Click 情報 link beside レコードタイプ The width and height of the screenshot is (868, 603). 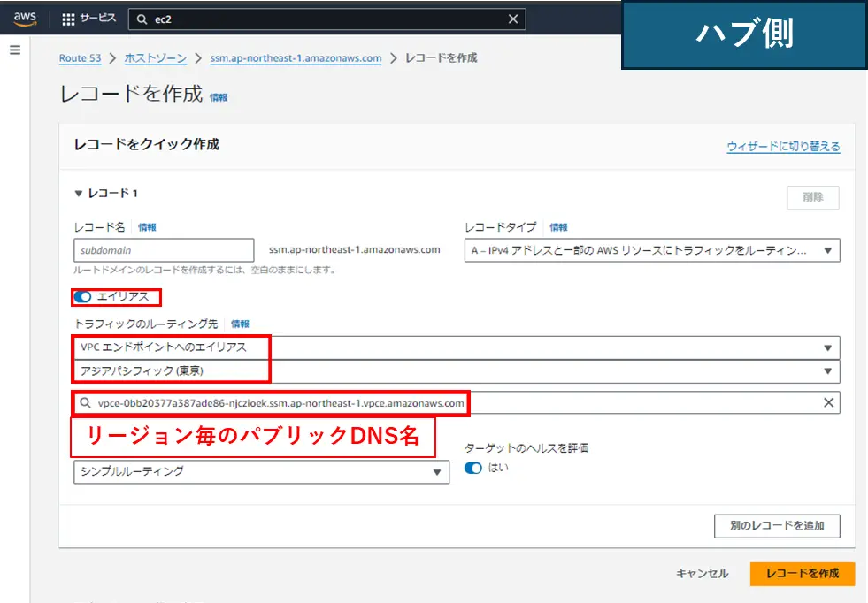[558, 227]
